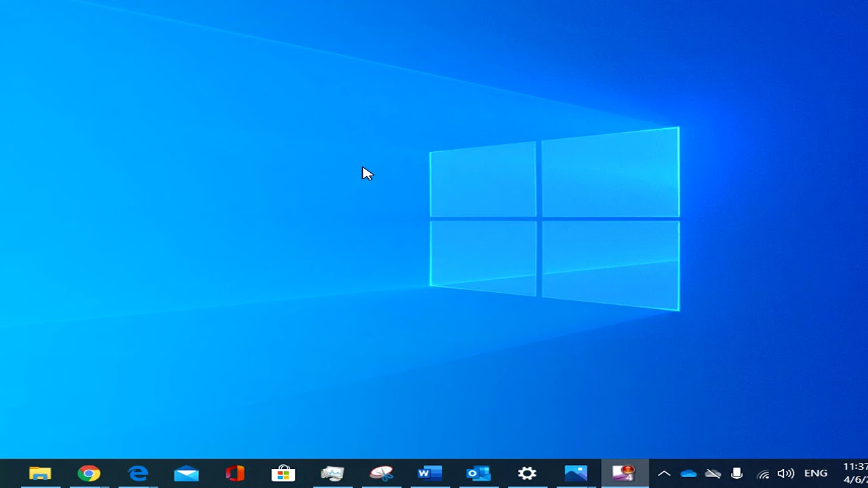Open blue OneDrive cloud icon

click(x=688, y=474)
